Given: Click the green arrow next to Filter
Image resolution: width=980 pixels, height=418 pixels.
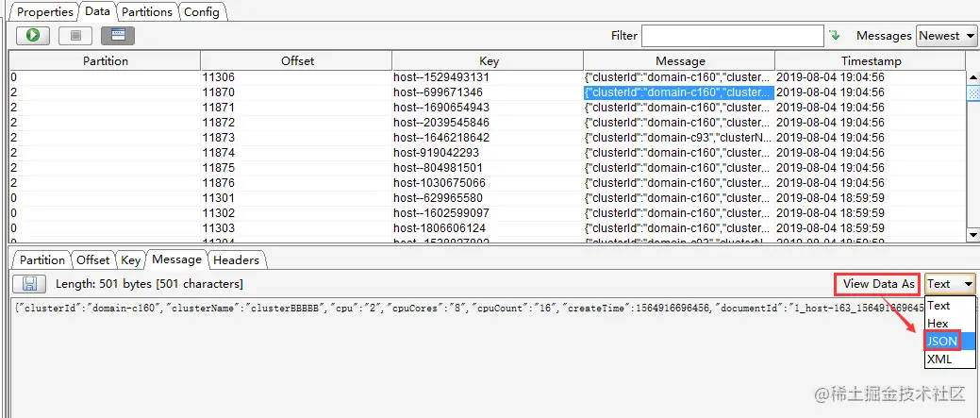Looking at the screenshot, I should pyautogui.click(x=835, y=36).
